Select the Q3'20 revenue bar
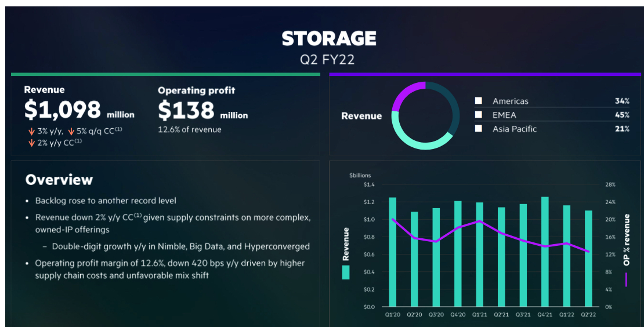This screenshot has width=644, height=327. (436, 257)
